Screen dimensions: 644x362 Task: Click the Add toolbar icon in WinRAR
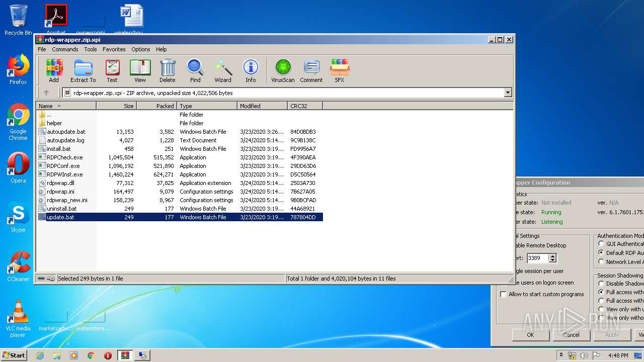[x=54, y=70]
